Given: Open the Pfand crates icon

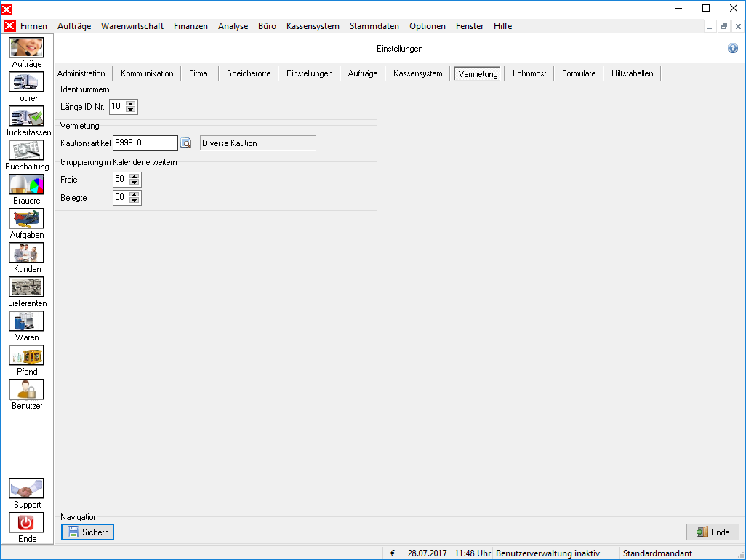Looking at the screenshot, I should (x=26, y=356).
